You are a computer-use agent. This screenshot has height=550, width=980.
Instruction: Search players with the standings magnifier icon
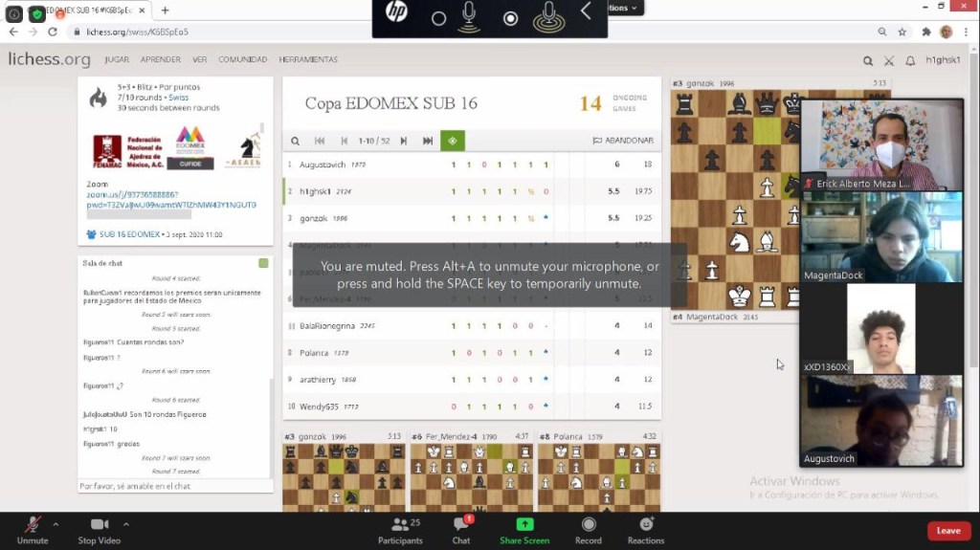pos(296,141)
